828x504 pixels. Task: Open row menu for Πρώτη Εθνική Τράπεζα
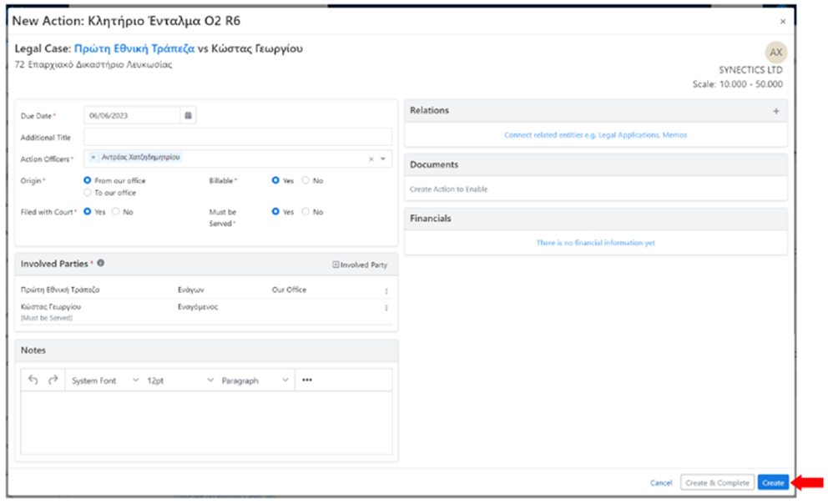click(x=386, y=291)
